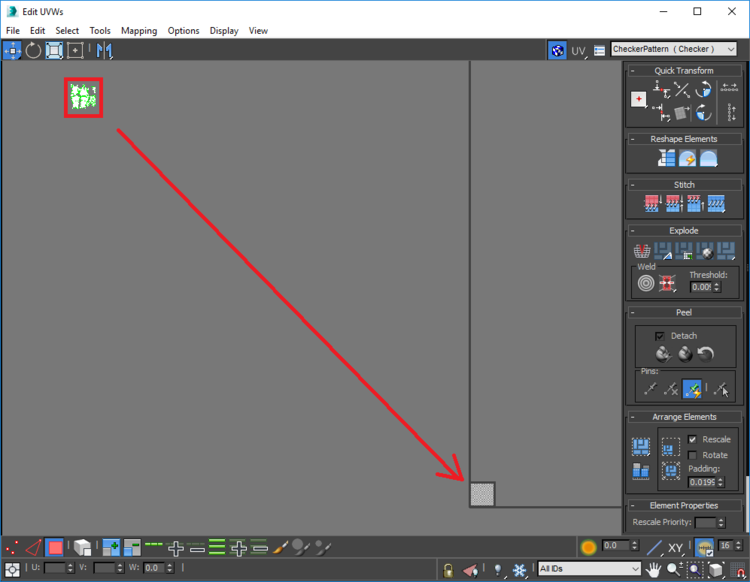Open the Edit menu
750x582 pixels.
pos(37,31)
